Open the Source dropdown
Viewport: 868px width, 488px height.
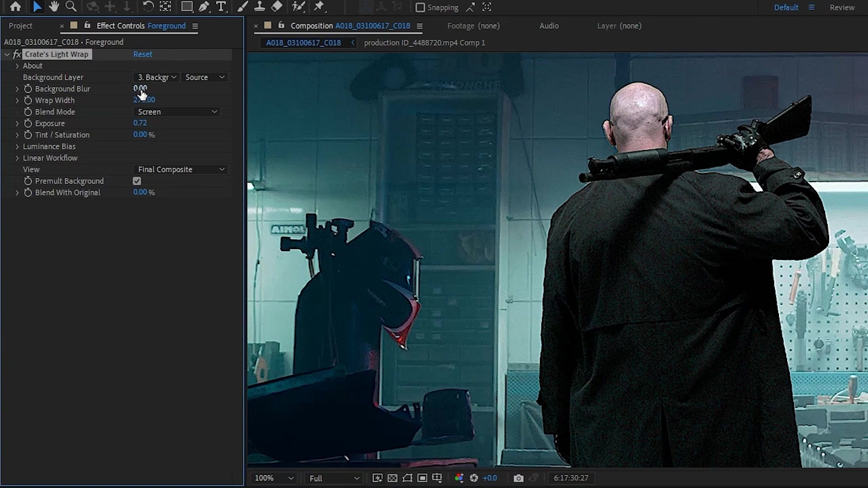click(x=204, y=77)
